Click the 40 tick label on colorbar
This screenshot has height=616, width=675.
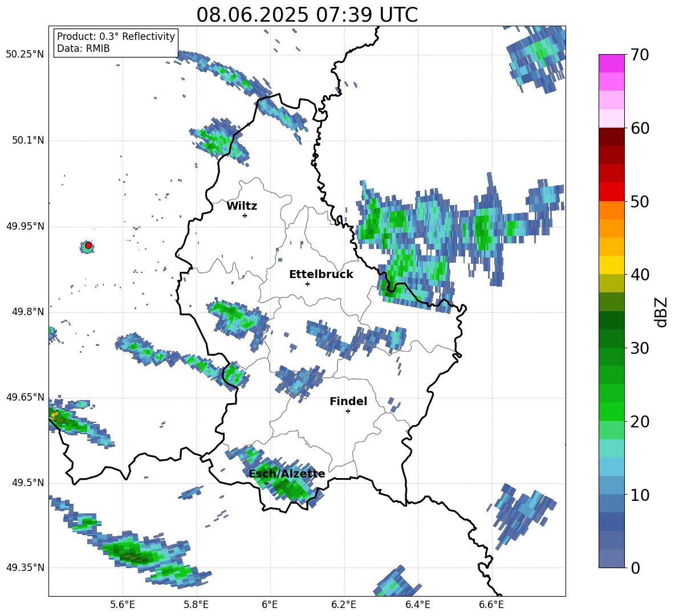tap(640, 275)
